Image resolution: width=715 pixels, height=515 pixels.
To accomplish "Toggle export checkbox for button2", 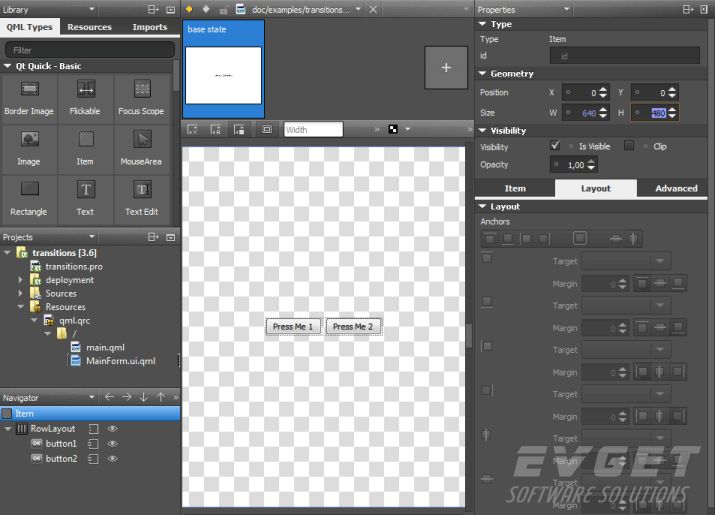I will (93, 458).
